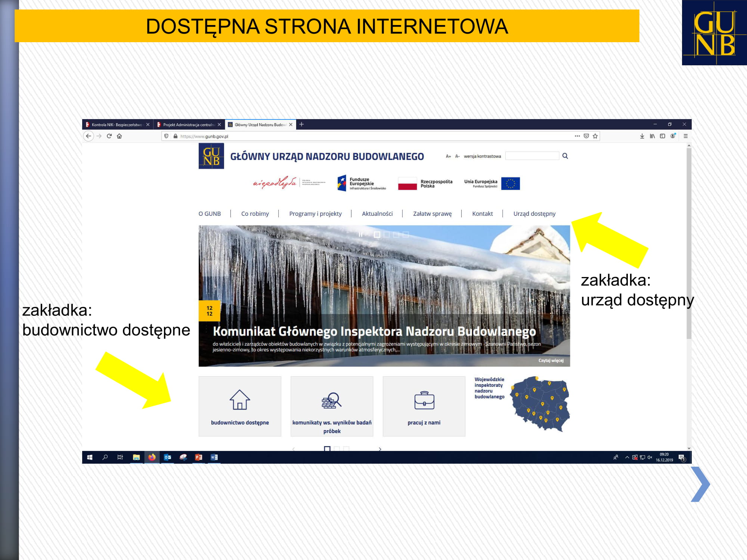Open a new browser tab with plus
This screenshot has width=747, height=560.
point(302,124)
